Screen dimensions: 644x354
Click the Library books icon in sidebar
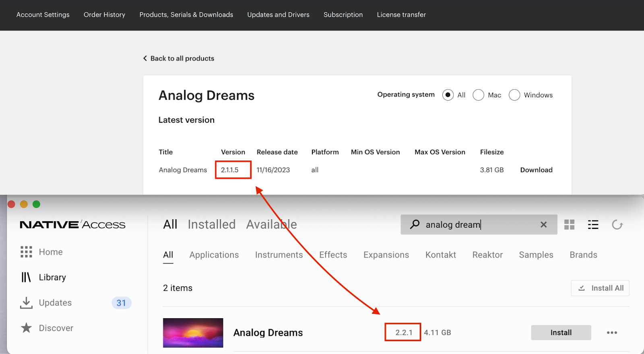(x=26, y=277)
